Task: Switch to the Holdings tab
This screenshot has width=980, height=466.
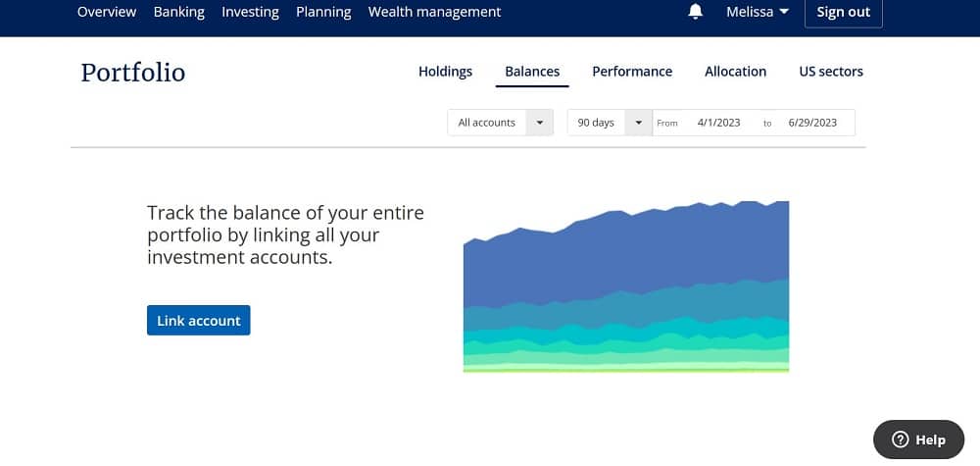Action: click(445, 72)
